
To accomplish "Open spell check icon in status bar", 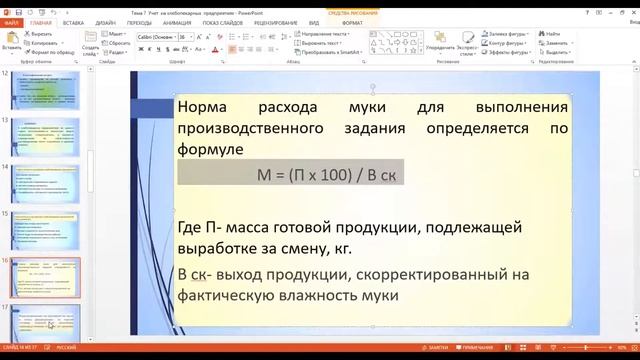I will click(x=47, y=348).
